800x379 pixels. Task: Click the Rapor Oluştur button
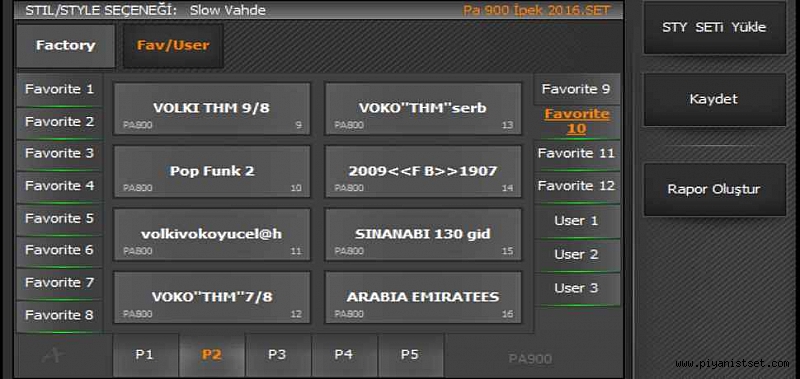coord(714,190)
